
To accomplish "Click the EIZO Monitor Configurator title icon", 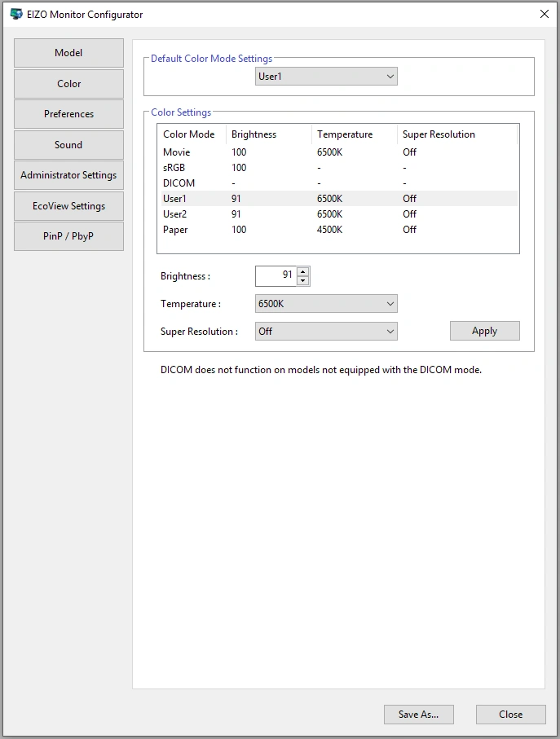I will 16,14.
